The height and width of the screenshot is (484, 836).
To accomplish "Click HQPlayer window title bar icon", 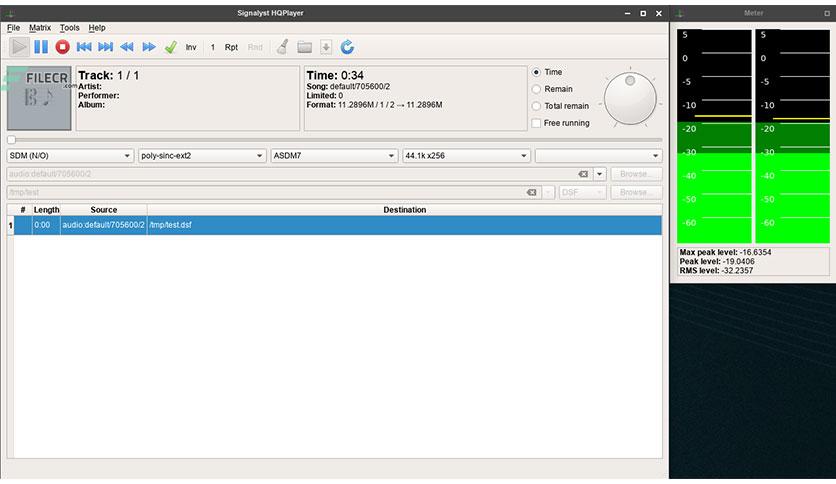I will tap(10, 13).
